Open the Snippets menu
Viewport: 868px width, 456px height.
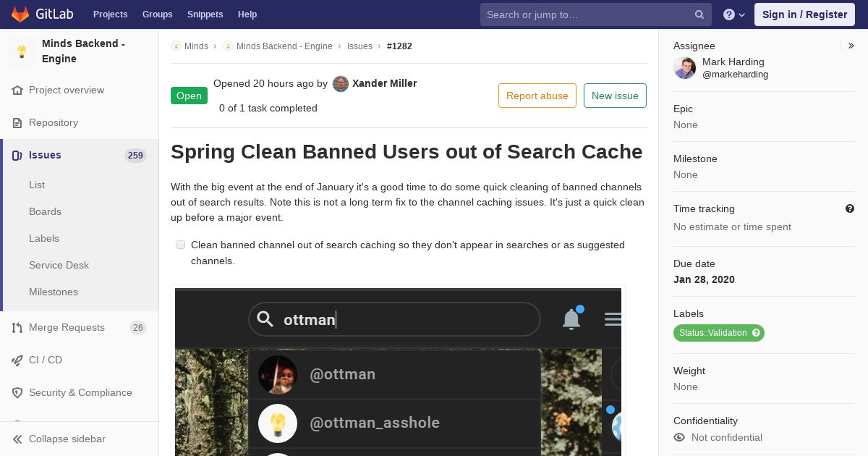click(205, 14)
